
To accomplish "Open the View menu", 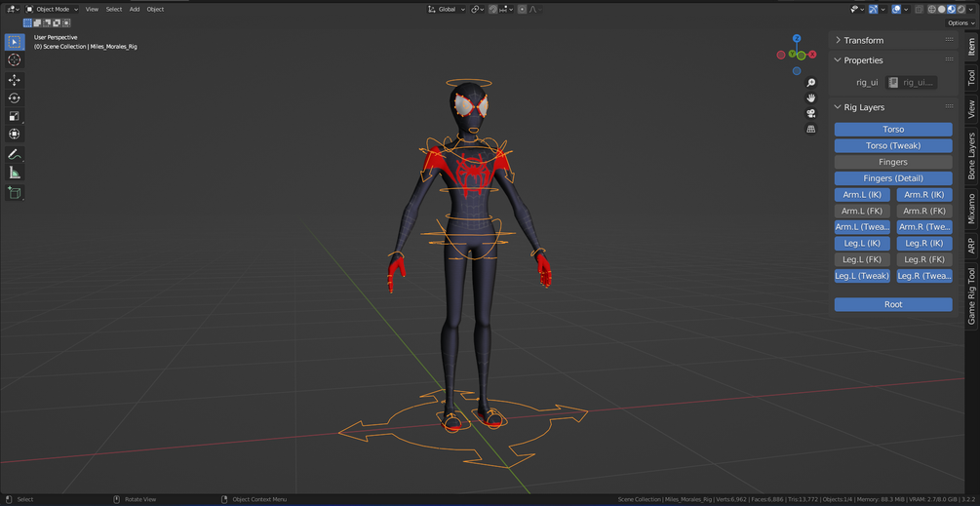I will (92, 10).
